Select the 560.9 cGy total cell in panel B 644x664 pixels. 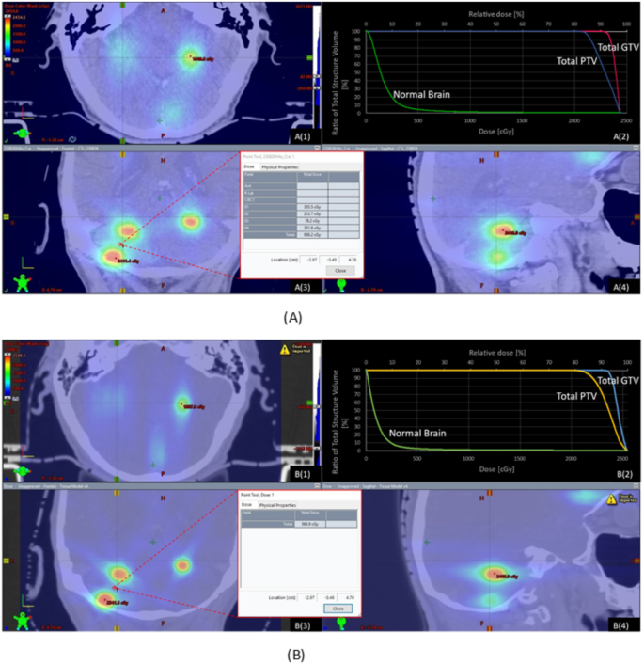310,524
